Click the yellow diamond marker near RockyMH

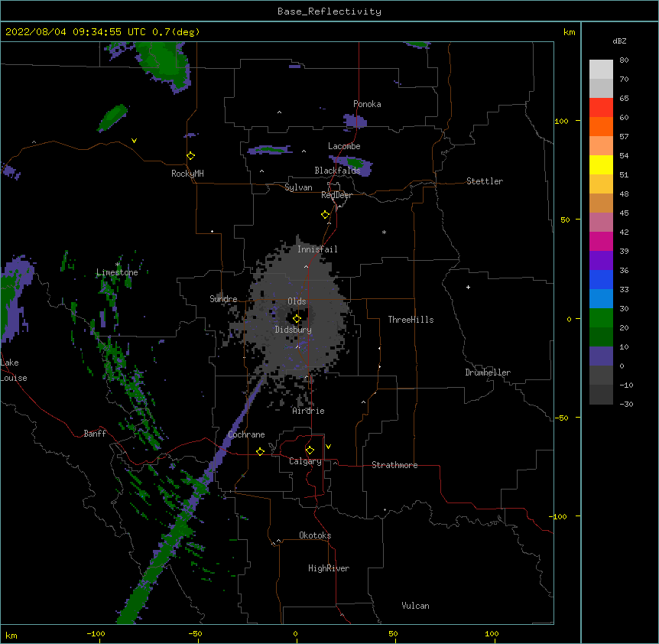point(190,155)
